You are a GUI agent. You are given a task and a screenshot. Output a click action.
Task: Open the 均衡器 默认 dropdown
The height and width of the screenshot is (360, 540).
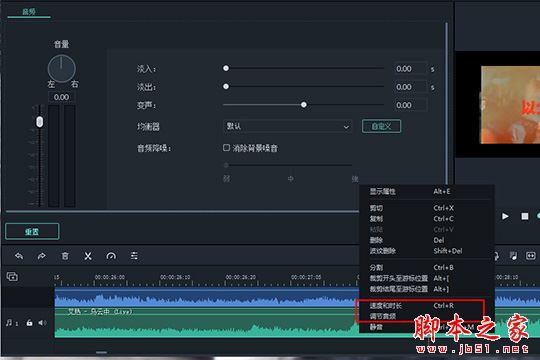pos(287,126)
